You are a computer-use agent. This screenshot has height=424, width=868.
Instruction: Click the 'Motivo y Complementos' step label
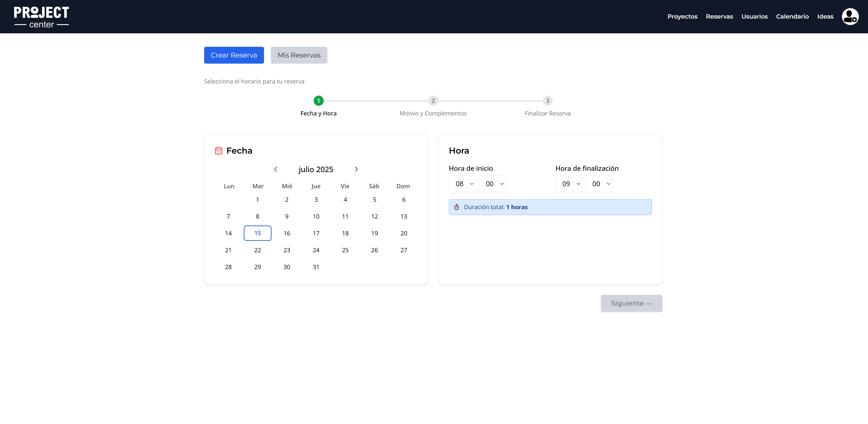click(433, 113)
